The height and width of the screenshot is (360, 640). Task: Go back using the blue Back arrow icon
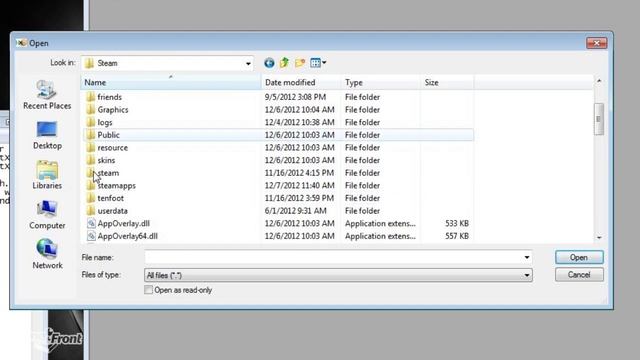coord(269,63)
